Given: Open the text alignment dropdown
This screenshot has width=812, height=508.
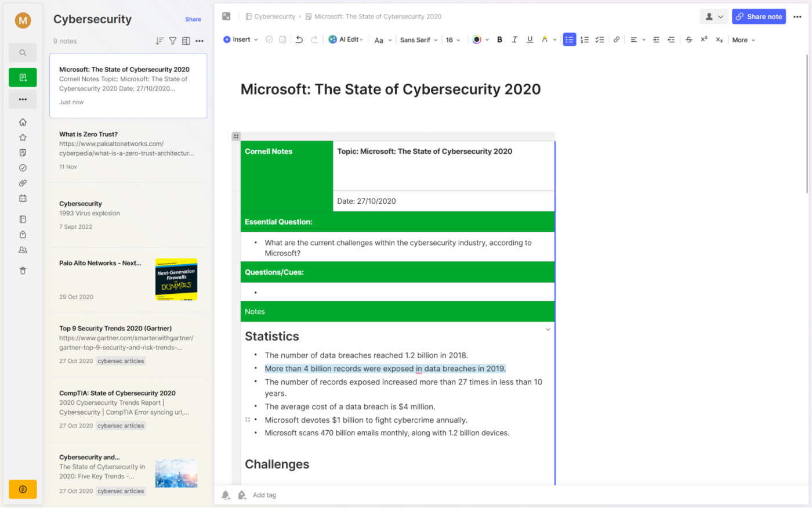Looking at the screenshot, I should tap(637, 39).
